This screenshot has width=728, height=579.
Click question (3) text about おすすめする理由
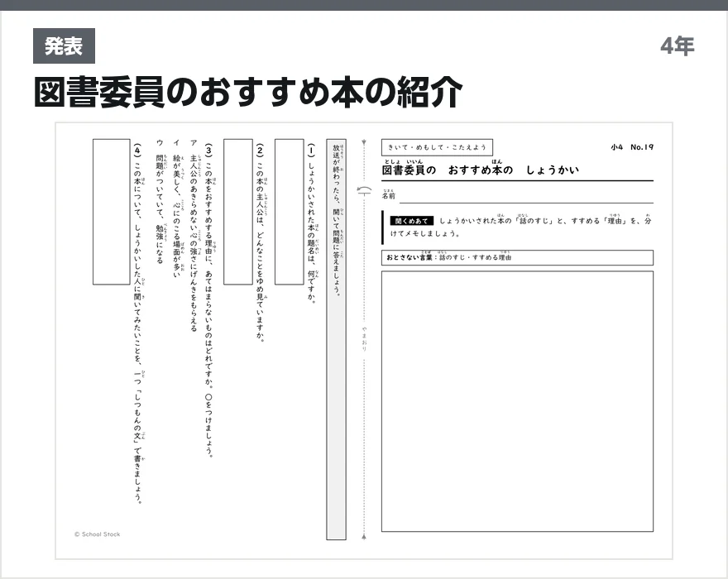209,300
